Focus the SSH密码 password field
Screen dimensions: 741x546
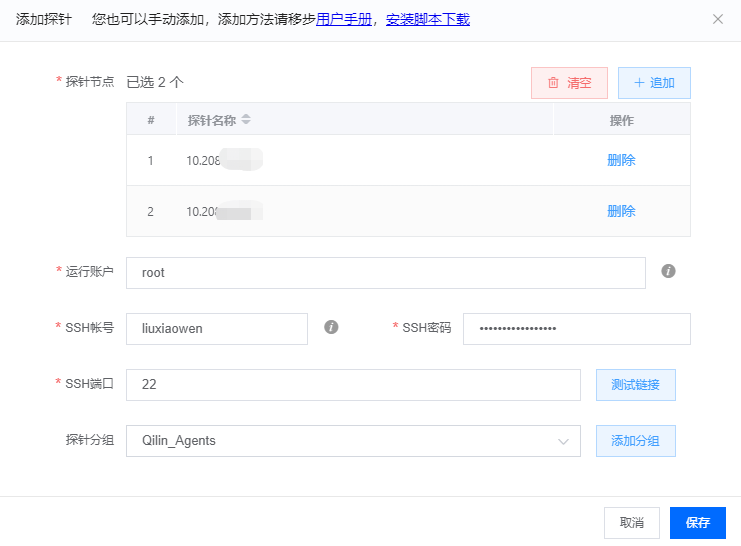tap(577, 329)
